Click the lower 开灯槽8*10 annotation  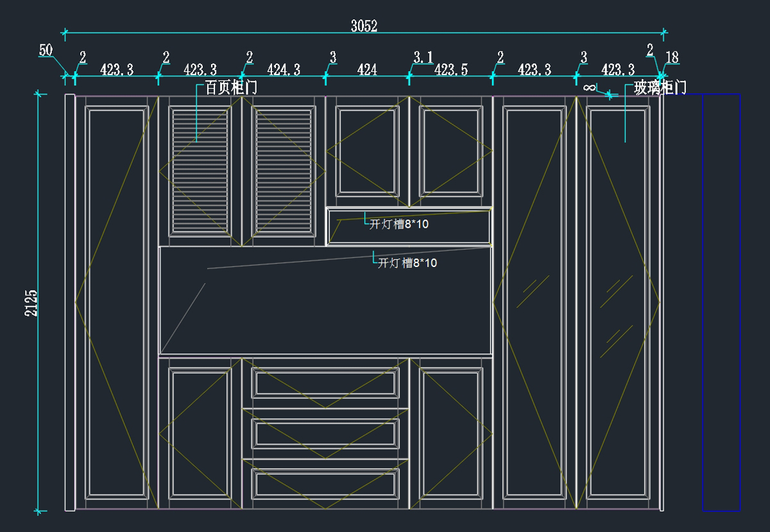[407, 263]
